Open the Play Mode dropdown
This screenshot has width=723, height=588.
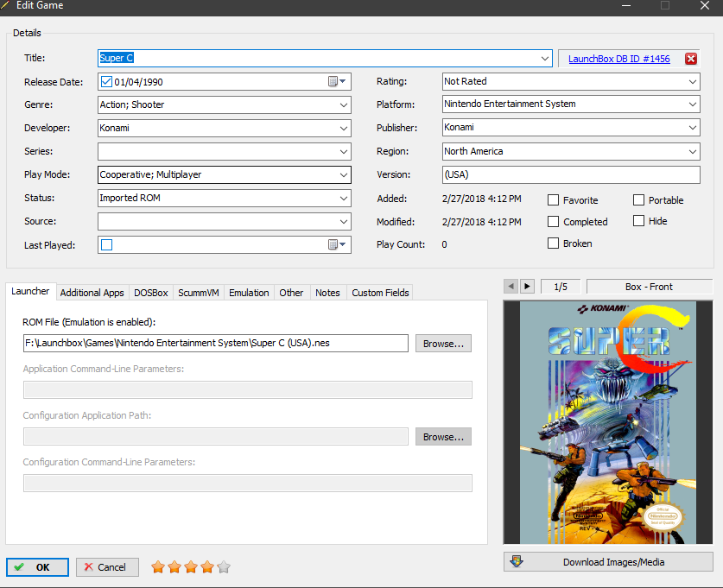click(x=344, y=174)
